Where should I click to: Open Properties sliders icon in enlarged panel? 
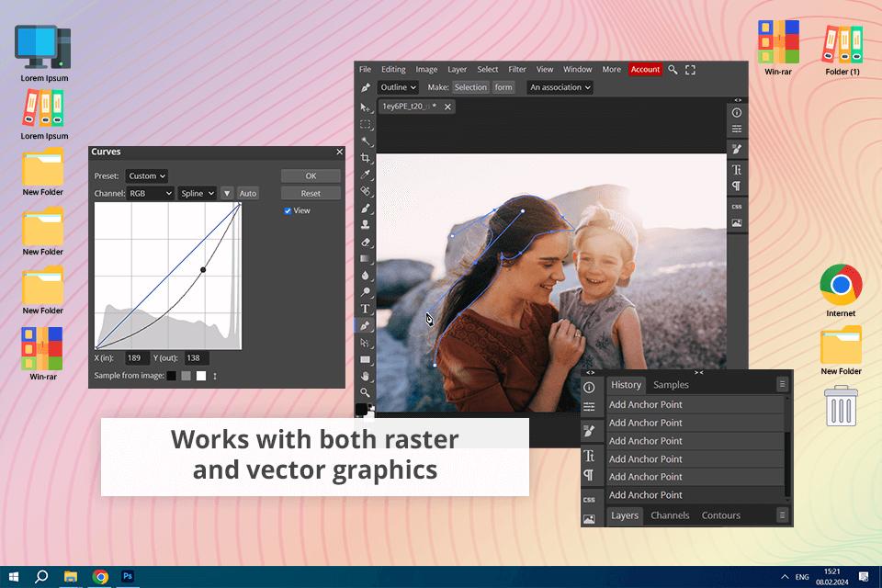(x=589, y=406)
